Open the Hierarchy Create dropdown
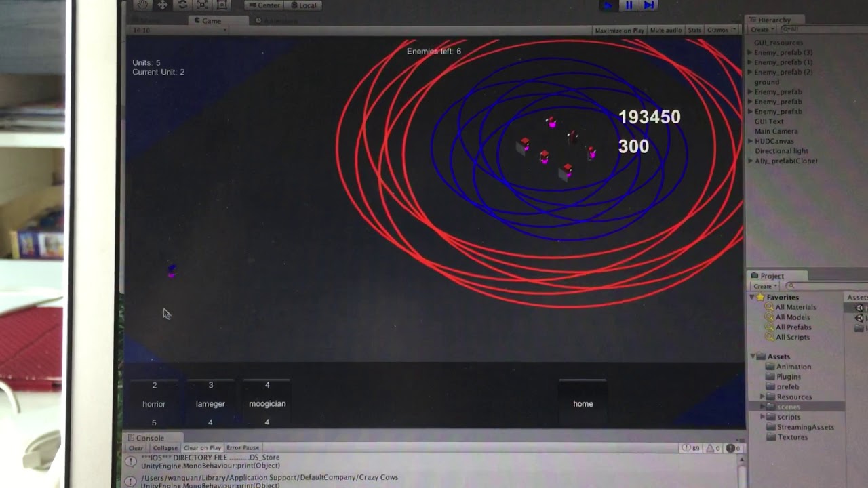This screenshot has height=488, width=868. 762,30
